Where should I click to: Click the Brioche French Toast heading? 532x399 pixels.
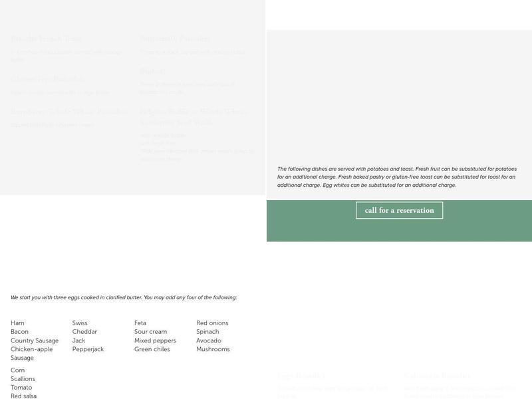46,39
